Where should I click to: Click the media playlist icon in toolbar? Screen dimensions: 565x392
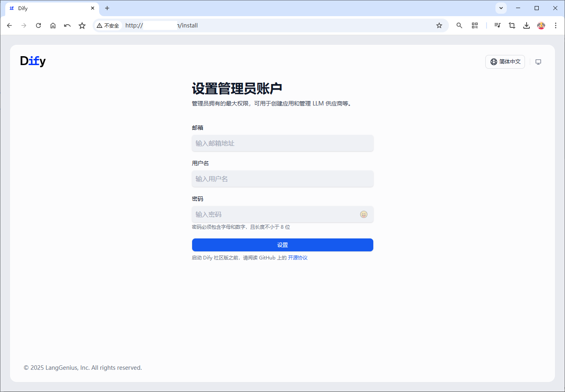click(x=497, y=25)
